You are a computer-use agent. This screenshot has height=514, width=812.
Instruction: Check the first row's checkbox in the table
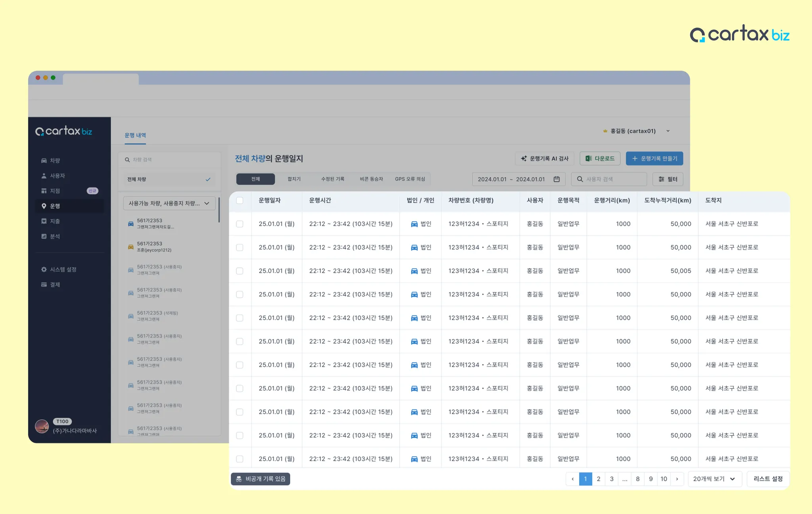click(240, 224)
